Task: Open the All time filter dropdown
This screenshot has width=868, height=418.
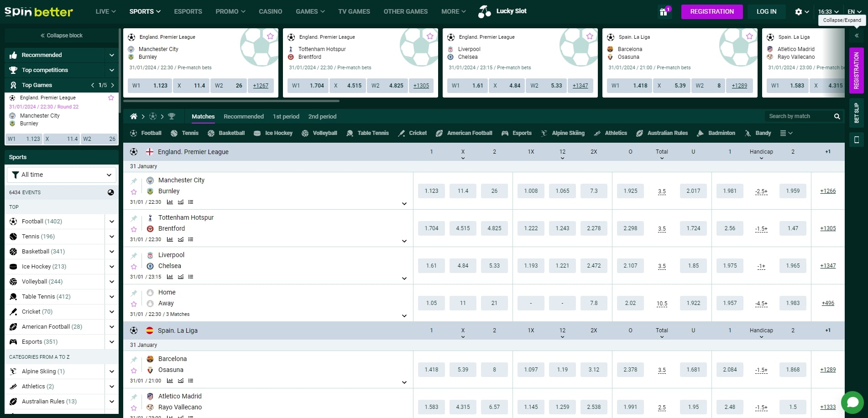Action: pos(62,175)
